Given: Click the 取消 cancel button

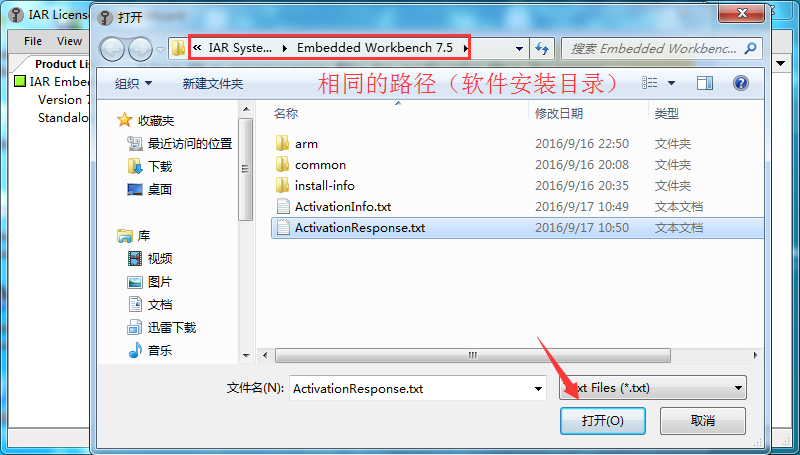Looking at the screenshot, I should tap(703, 421).
